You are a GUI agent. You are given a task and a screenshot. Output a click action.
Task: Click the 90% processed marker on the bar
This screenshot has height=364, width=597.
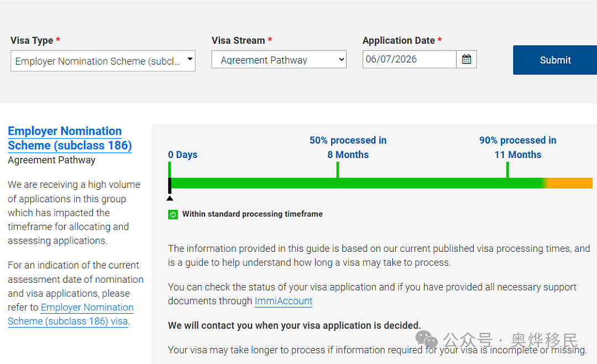pyautogui.click(x=507, y=170)
